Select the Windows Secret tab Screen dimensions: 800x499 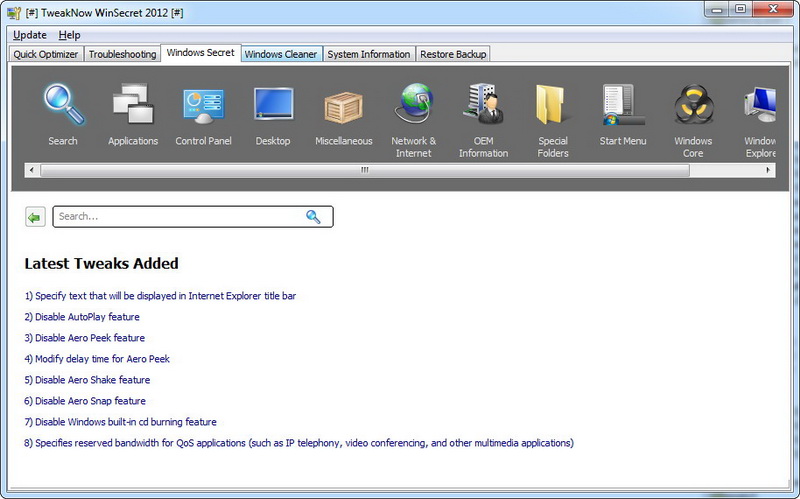coord(201,53)
